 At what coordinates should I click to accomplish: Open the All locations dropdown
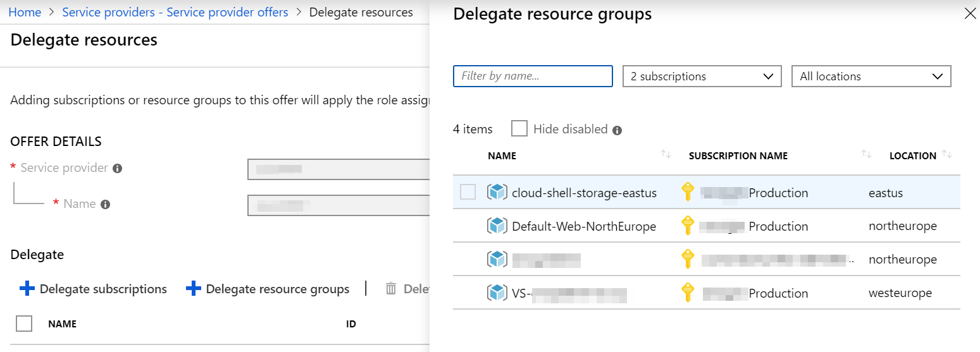pos(871,76)
